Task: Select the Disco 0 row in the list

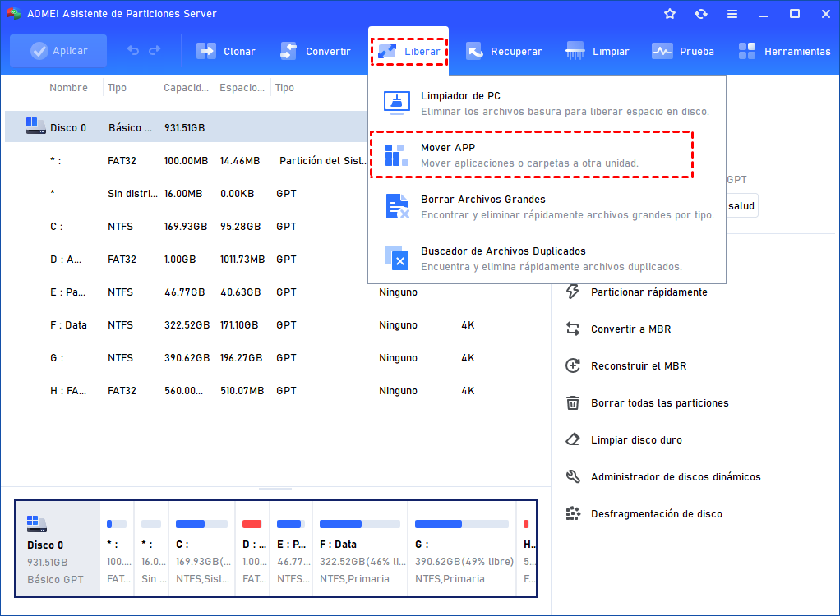Action: pyautogui.click(x=187, y=127)
